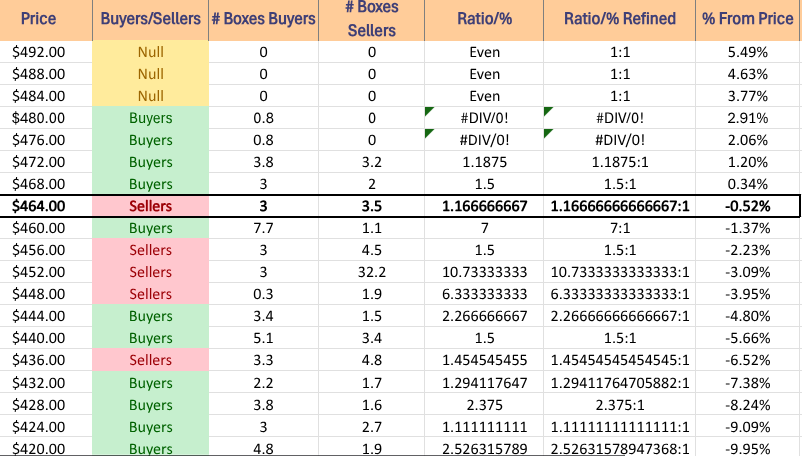The height and width of the screenshot is (456, 802).
Task: Click error triangle on $480.00 Ratio/% Refined cell
Action: [548, 111]
